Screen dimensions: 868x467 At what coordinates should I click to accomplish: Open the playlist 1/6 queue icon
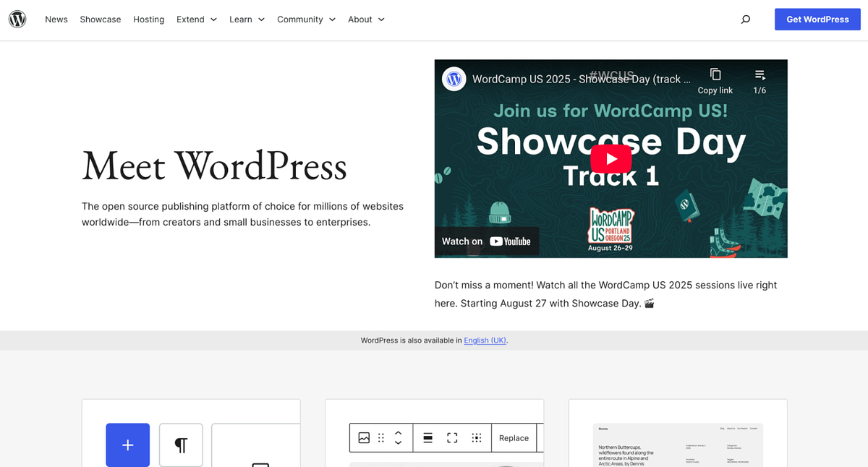pyautogui.click(x=759, y=74)
